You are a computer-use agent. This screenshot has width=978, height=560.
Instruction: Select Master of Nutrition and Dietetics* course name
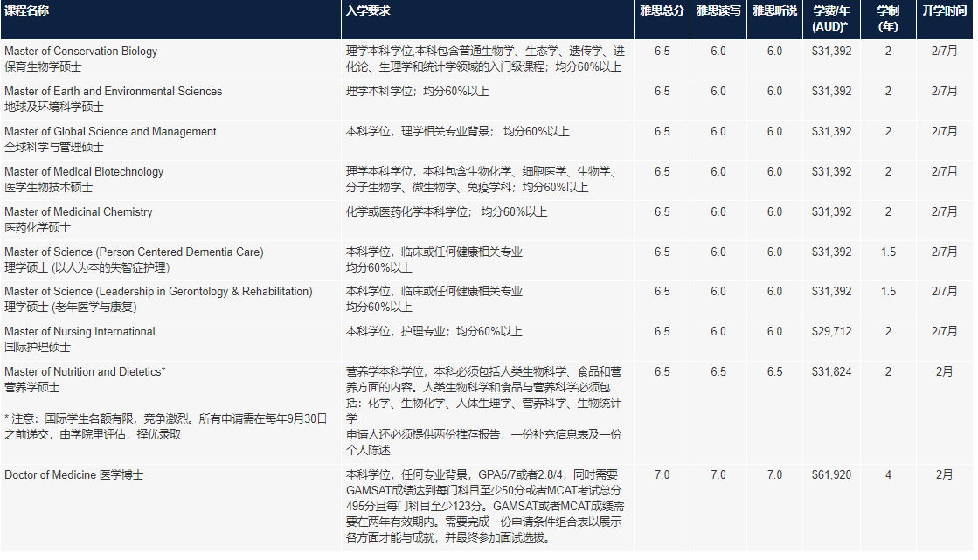[85, 371]
